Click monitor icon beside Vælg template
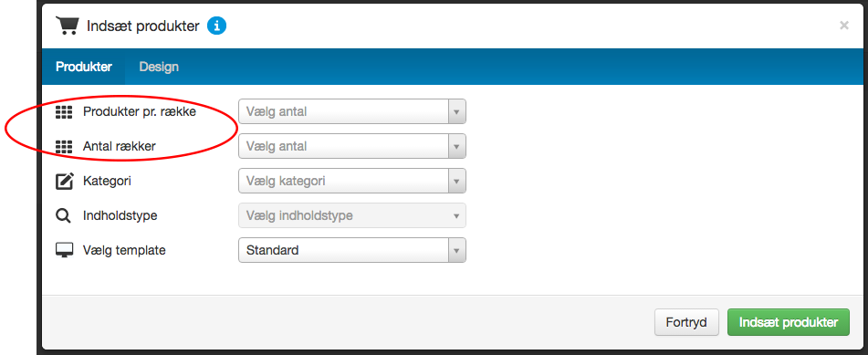The width and height of the screenshot is (868, 355). click(x=64, y=250)
